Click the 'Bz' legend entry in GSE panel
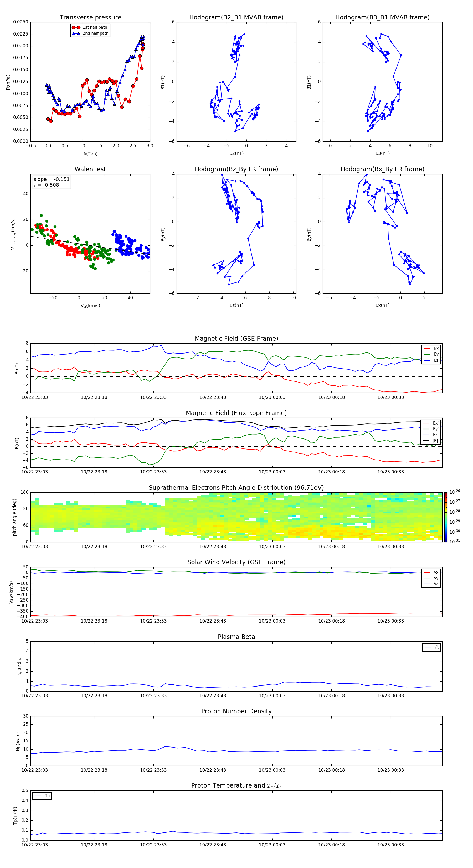Image resolution: width=473 pixels, height=868 pixels. (x=431, y=360)
